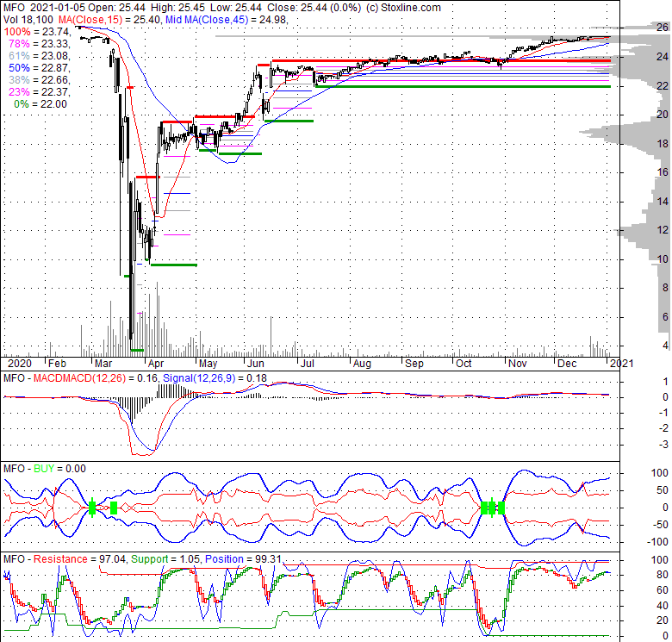Image resolution: width=672 pixels, height=642 pixels.
Task: Click the green 'Support = 1.05' label
Action: 165,559
